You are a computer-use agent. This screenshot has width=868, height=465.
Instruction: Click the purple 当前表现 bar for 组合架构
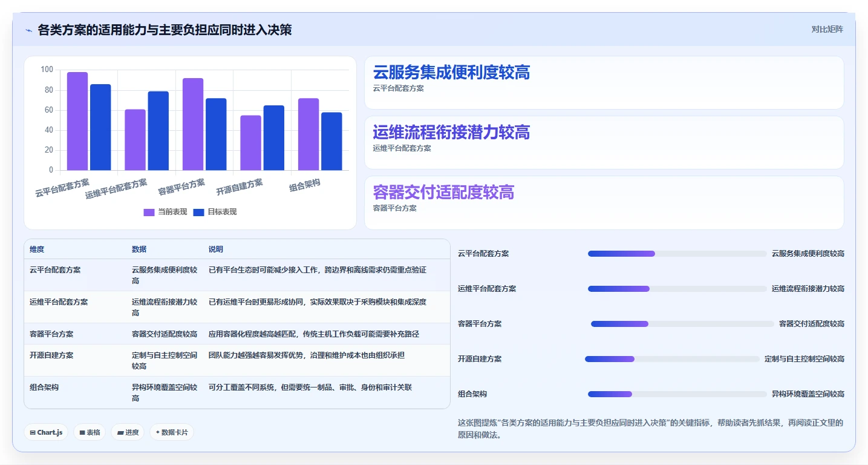(x=308, y=134)
